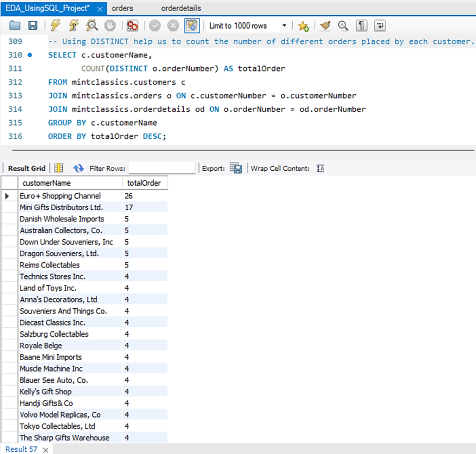
Task: Click Salzburg Collectables cell
Action: coord(70,334)
